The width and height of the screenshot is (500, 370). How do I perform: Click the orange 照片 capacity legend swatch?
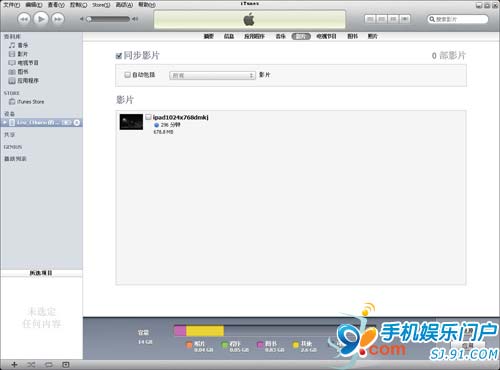point(189,345)
